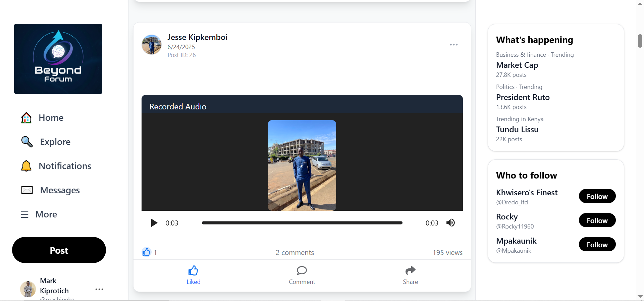The image size is (644, 301).
Task: Toggle the Liked button on the post
Action: (x=194, y=275)
